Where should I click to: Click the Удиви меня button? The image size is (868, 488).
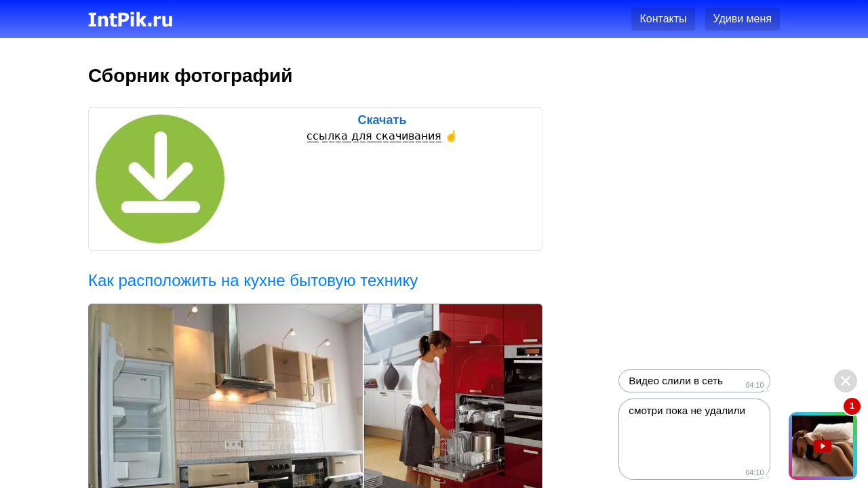click(x=742, y=19)
